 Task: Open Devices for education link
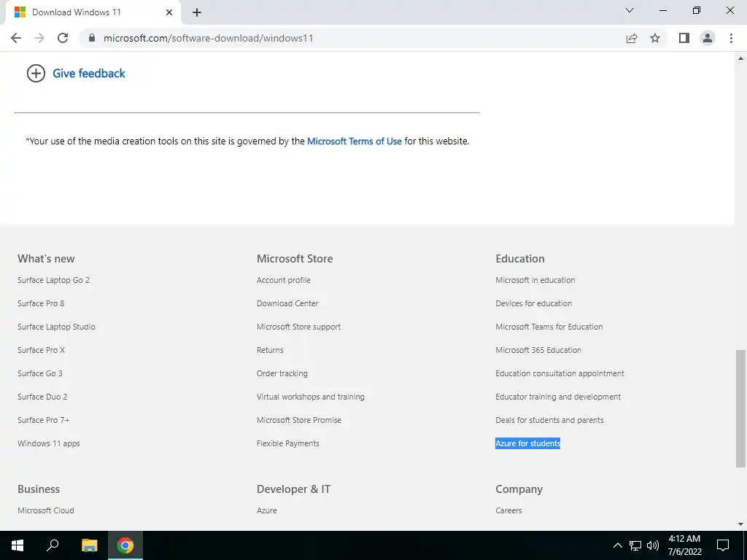click(533, 303)
